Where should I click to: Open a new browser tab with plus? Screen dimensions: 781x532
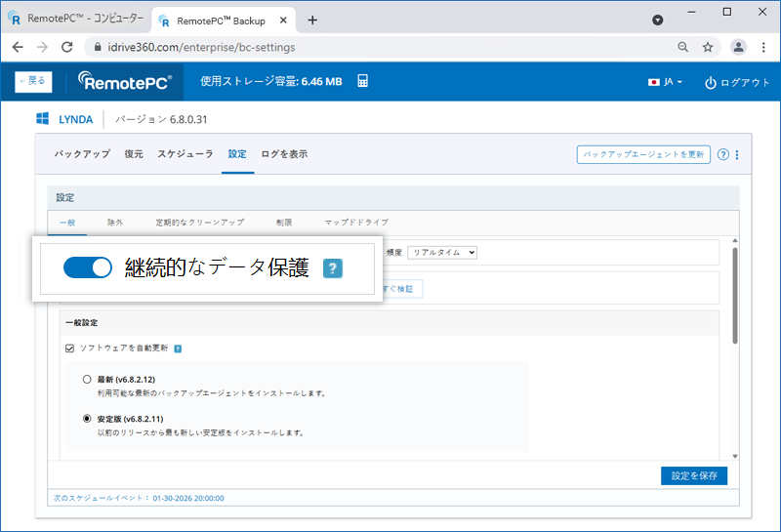point(312,20)
